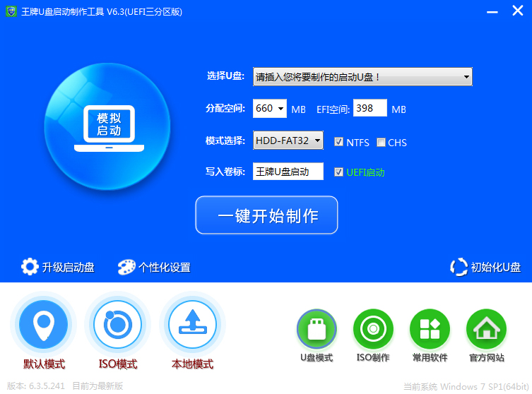Toggle the NTFS checkbox
This screenshot has width=532, height=394.
click(339, 142)
